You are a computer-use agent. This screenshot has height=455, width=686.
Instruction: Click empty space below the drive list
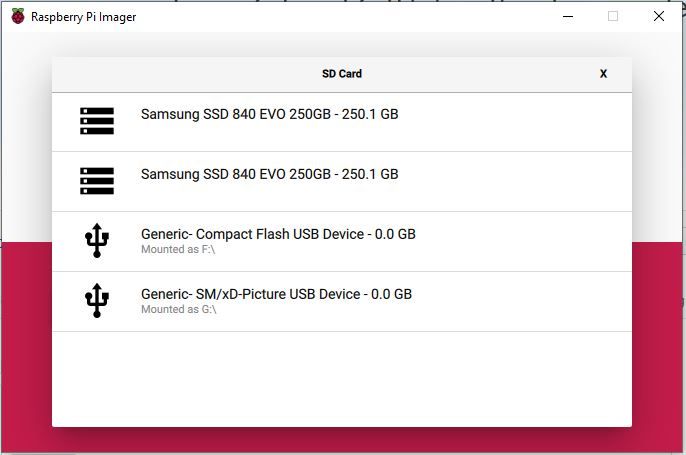(341, 380)
